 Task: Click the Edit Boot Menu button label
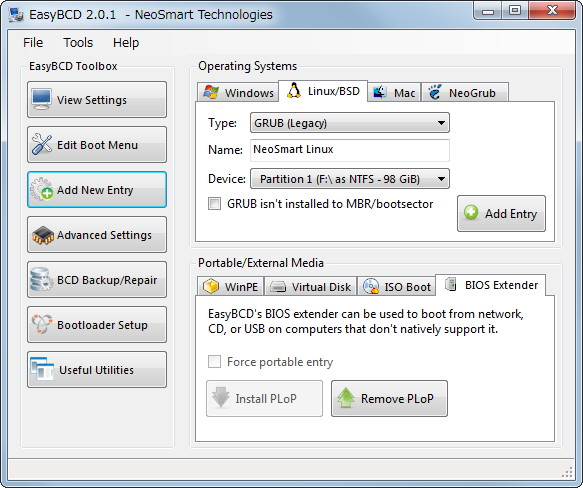pos(97,145)
